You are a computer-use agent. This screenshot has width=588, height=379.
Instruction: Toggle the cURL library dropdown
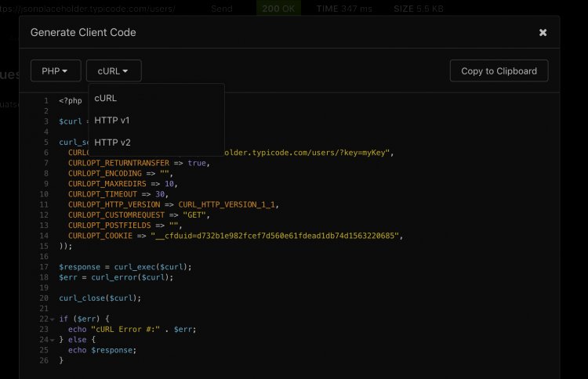point(114,70)
